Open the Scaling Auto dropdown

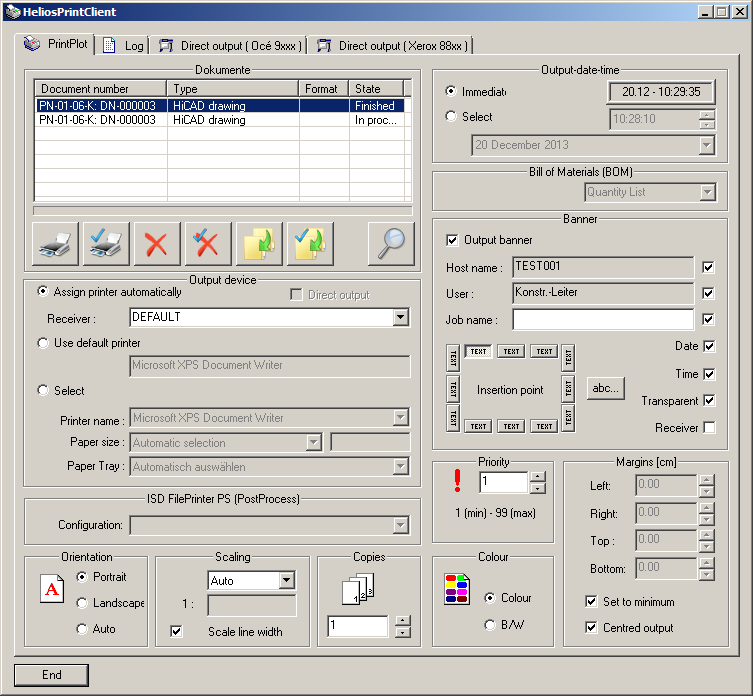pos(287,580)
